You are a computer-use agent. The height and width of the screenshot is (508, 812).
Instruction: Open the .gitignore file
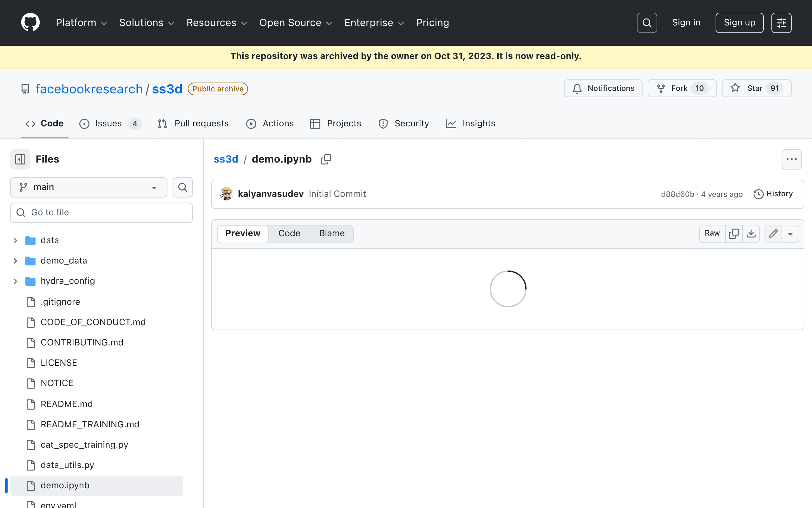(x=60, y=302)
